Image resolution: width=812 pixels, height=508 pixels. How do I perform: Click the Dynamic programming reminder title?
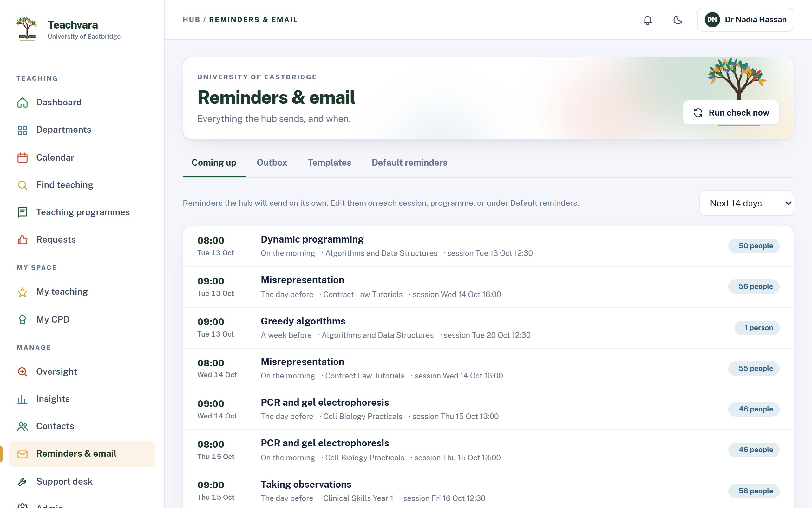coord(312,239)
